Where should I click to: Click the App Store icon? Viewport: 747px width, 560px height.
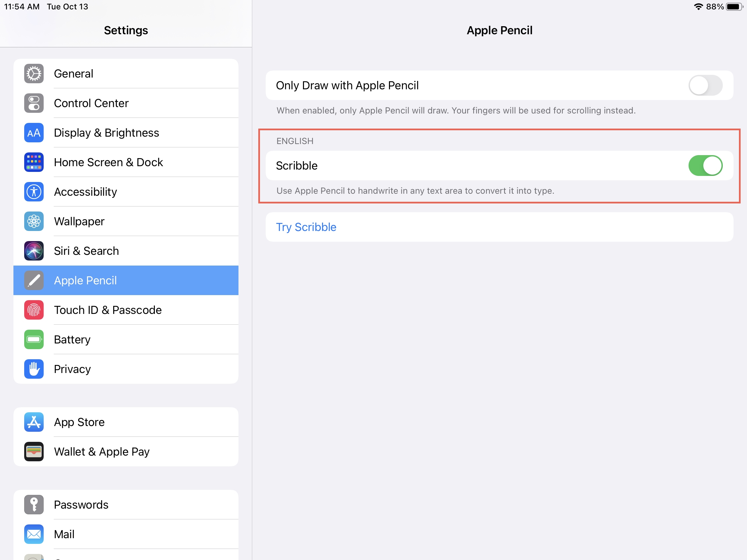tap(34, 422)
